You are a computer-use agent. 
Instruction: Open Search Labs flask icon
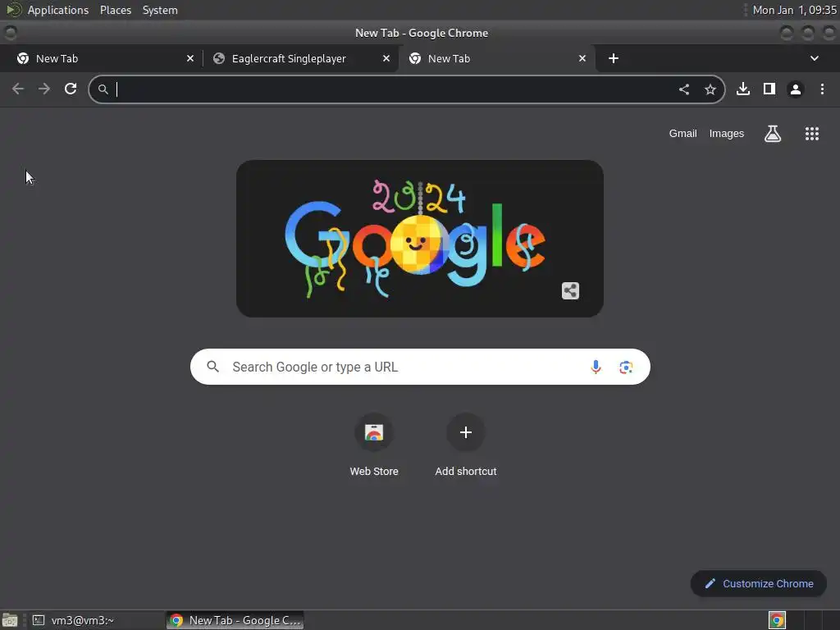773,134
